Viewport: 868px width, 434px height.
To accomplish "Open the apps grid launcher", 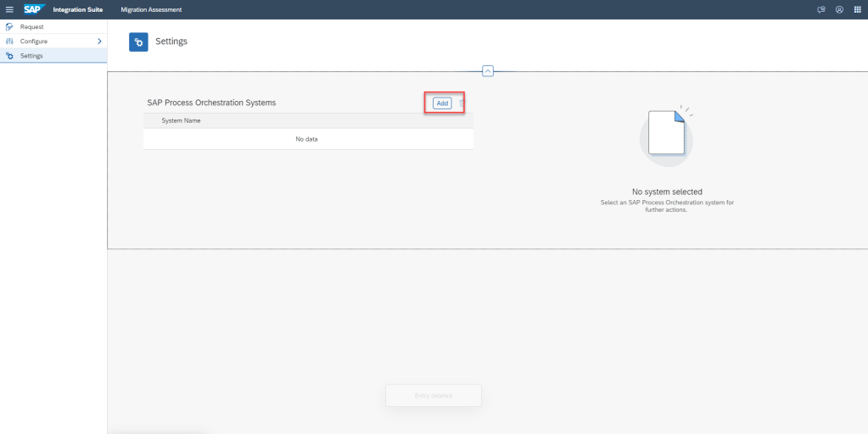I will (857, 9).
